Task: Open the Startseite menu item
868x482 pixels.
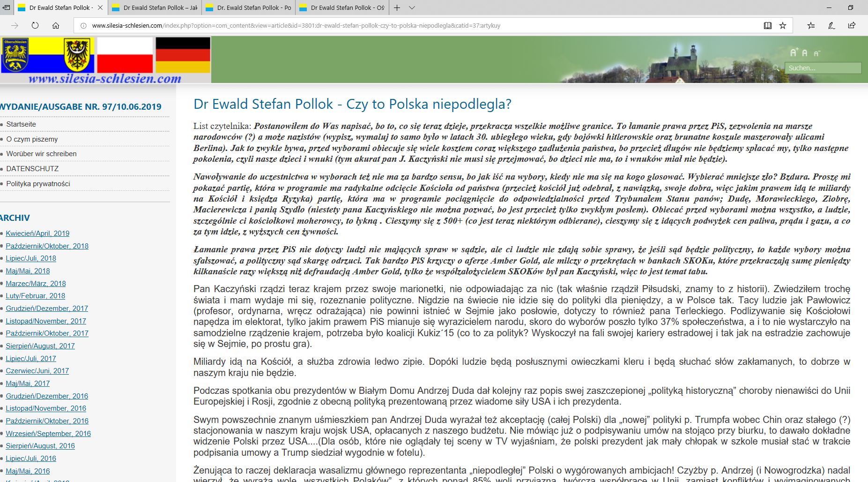Action: pos(21,124)
